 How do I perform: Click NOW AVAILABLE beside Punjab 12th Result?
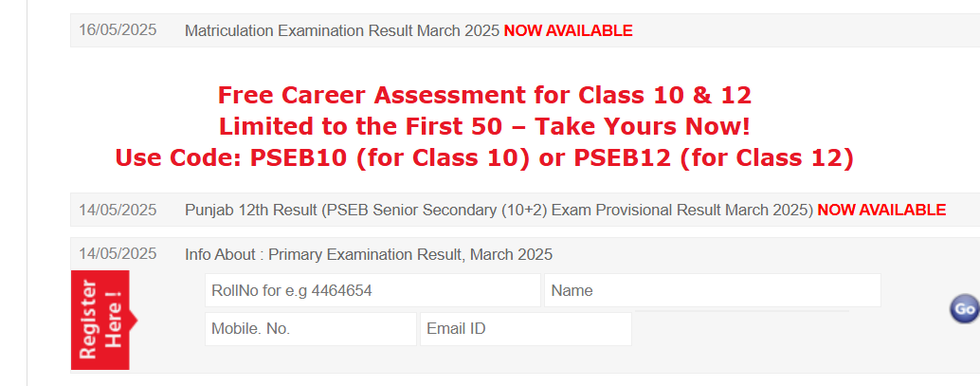click(881, 211)
